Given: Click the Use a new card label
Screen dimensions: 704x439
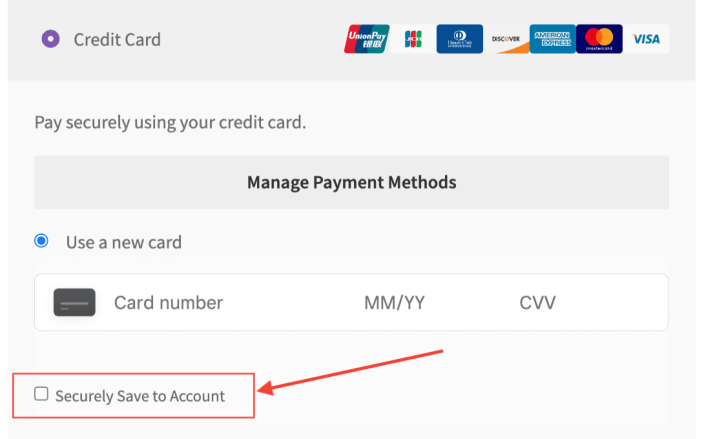Looking at the screenshot, I should click(x=124, y=242).
